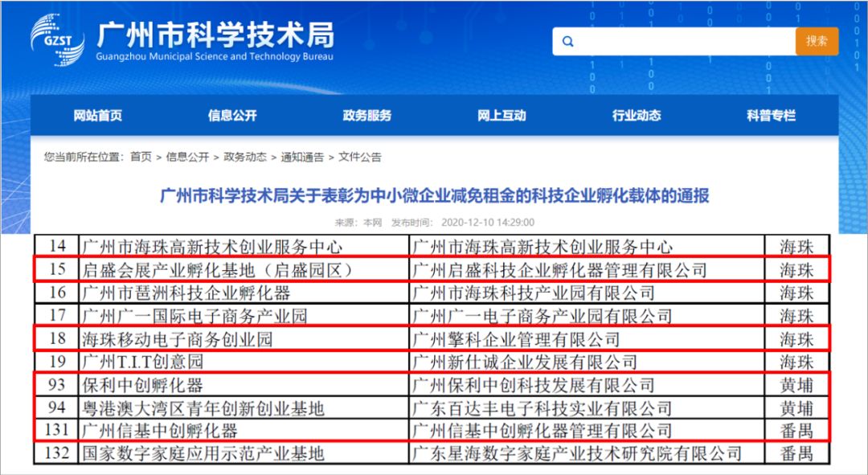Click row number 131 in the table
This screenshot has width=868, height=475.
(x=57, y=430)
